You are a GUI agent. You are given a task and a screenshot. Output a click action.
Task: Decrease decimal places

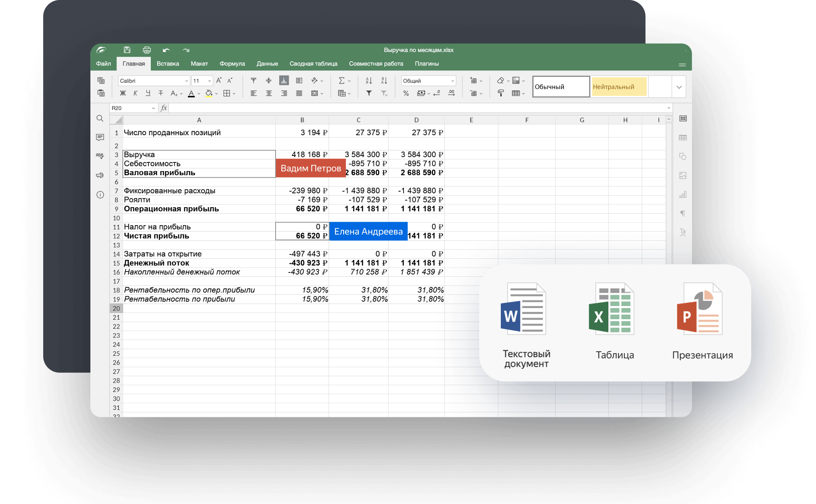pyautogui.click(x=437, y=93)
